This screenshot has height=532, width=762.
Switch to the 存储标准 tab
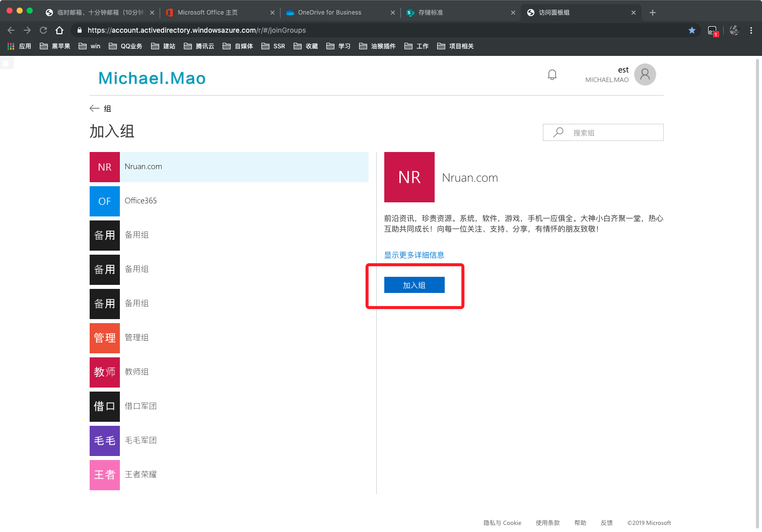[x=460, y=13]
